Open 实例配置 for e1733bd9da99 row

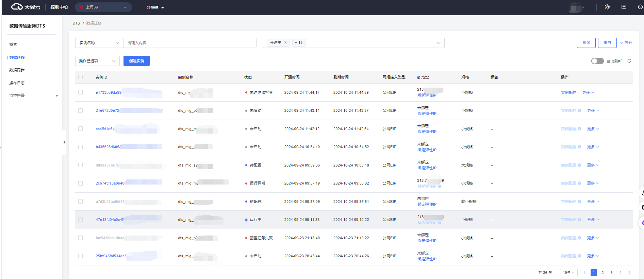[568, 92]
